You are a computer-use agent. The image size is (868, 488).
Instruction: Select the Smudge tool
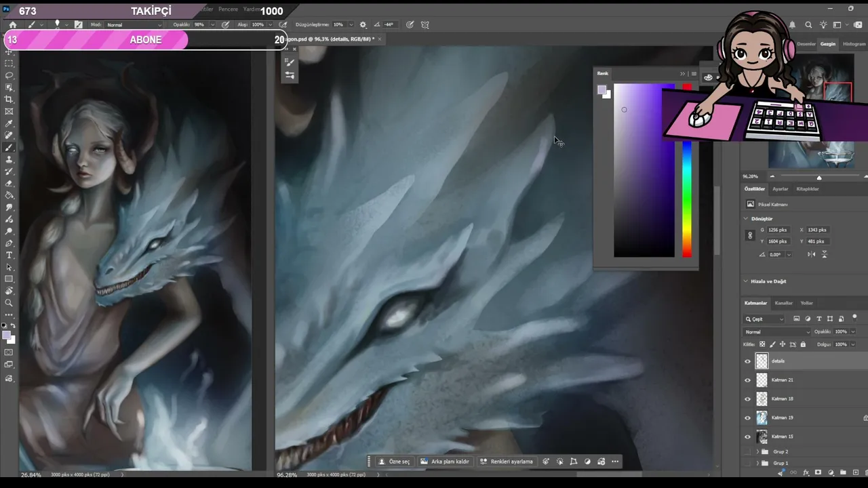coord(9,207)
